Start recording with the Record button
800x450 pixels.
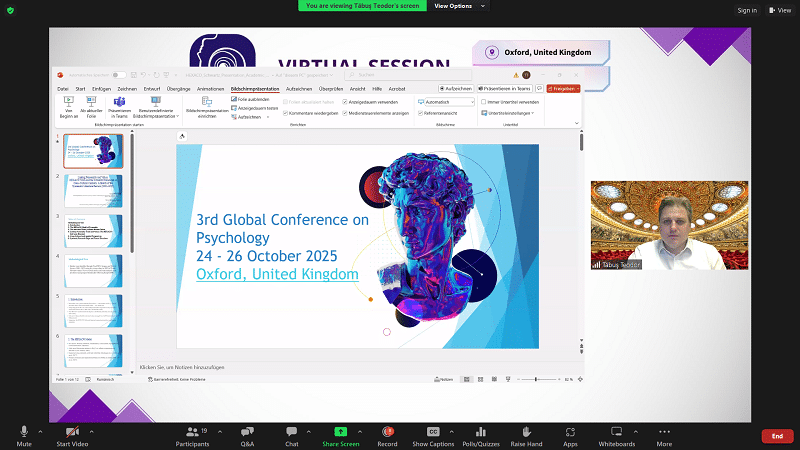pyautogui.click(x=387, y=430)
